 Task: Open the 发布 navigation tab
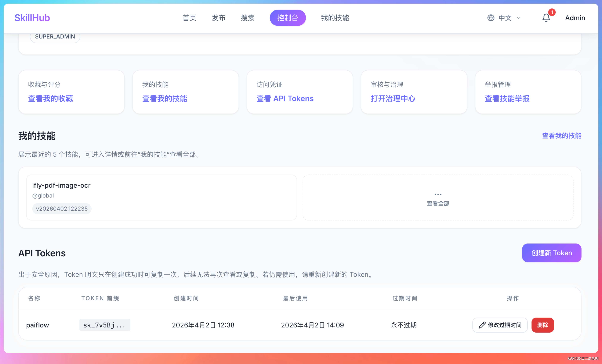[x=218, y=18]
